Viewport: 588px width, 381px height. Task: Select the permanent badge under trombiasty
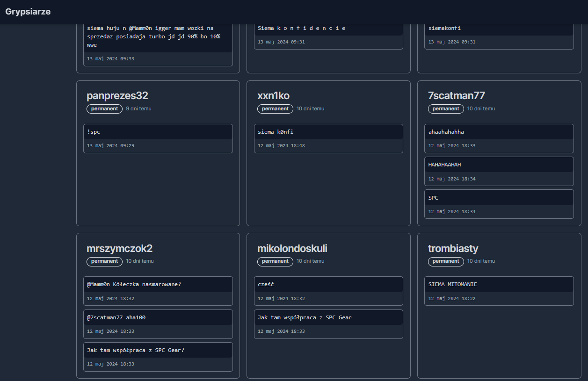(446, 261)
